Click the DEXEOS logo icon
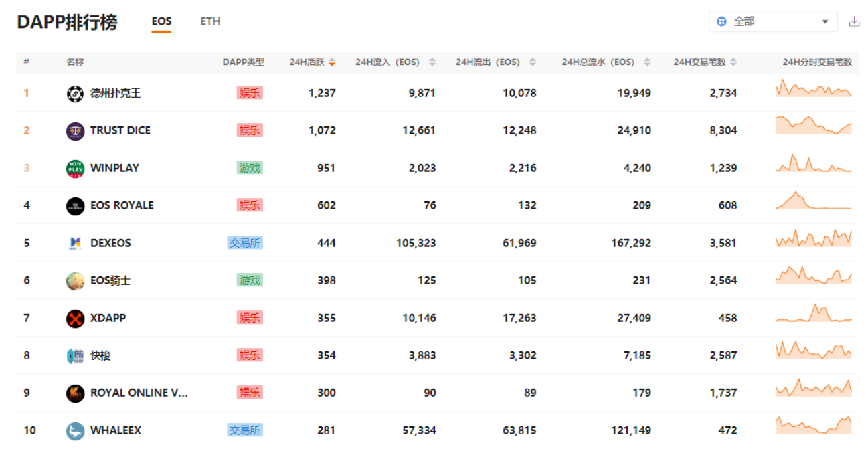 tap(75, 244)
